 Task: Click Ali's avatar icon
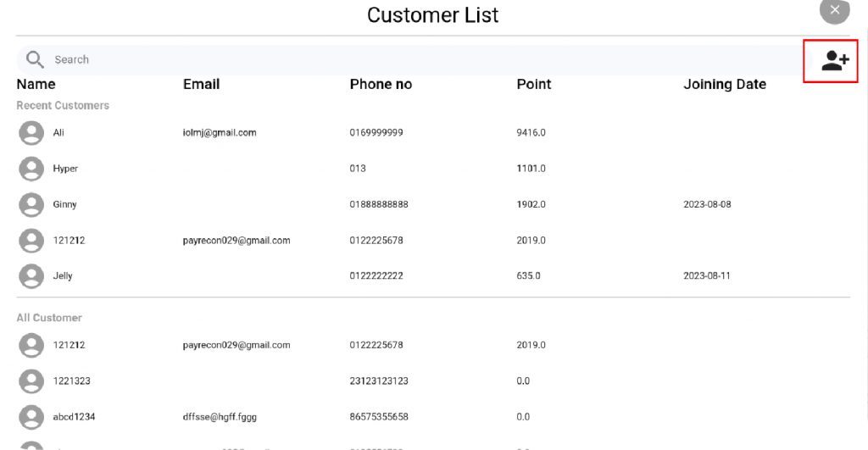pos(31,133)
